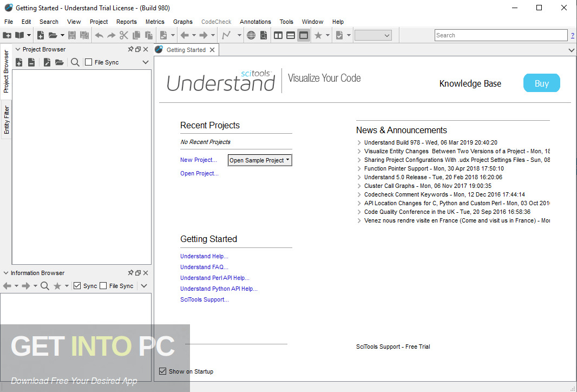Open the tab list chevron at far right
Screen dimensions: 577x392
[572, 50]
